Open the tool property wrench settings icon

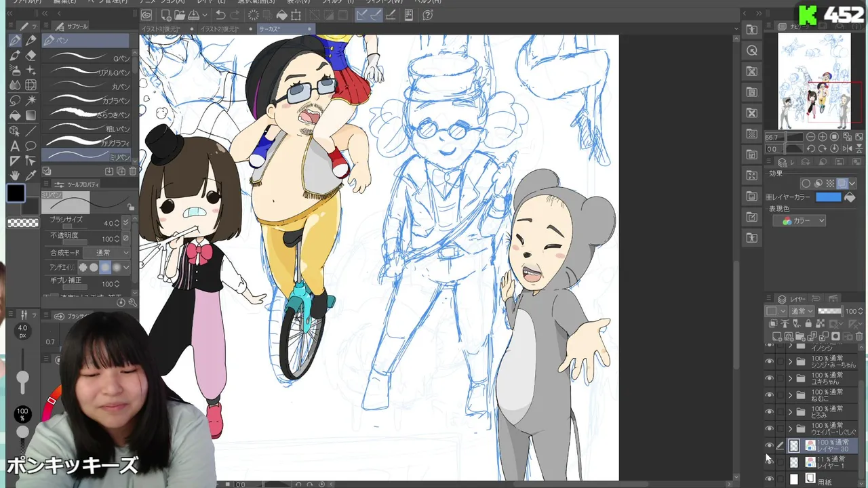click(x=132, y=302)
